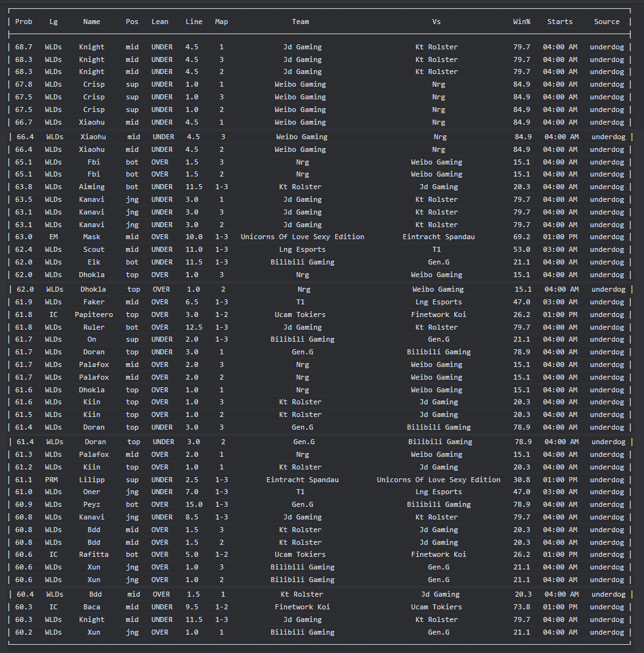This screenshot has height=653, width=644.
Task: Click the 5.0 line value
Action: pos(192,555)
